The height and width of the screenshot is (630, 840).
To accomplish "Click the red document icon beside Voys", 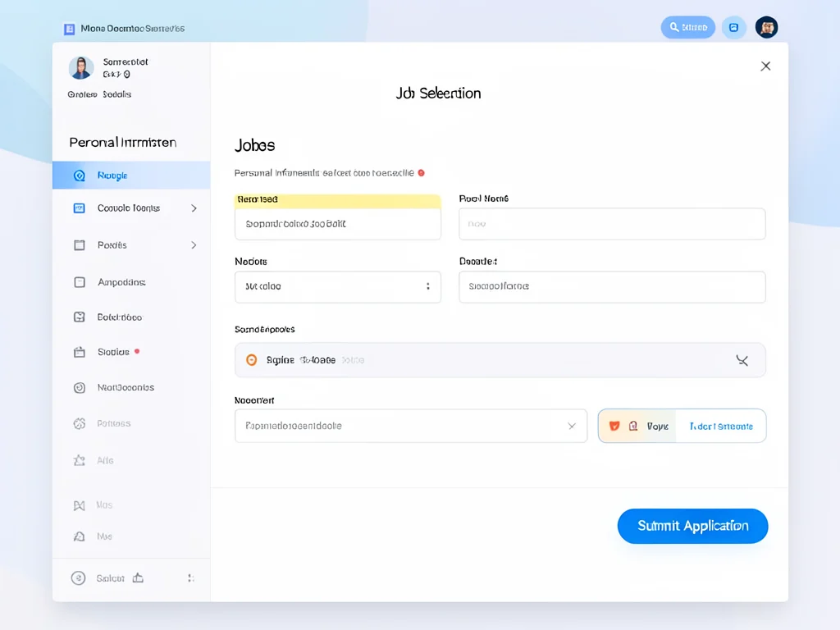I will [633, 426].
